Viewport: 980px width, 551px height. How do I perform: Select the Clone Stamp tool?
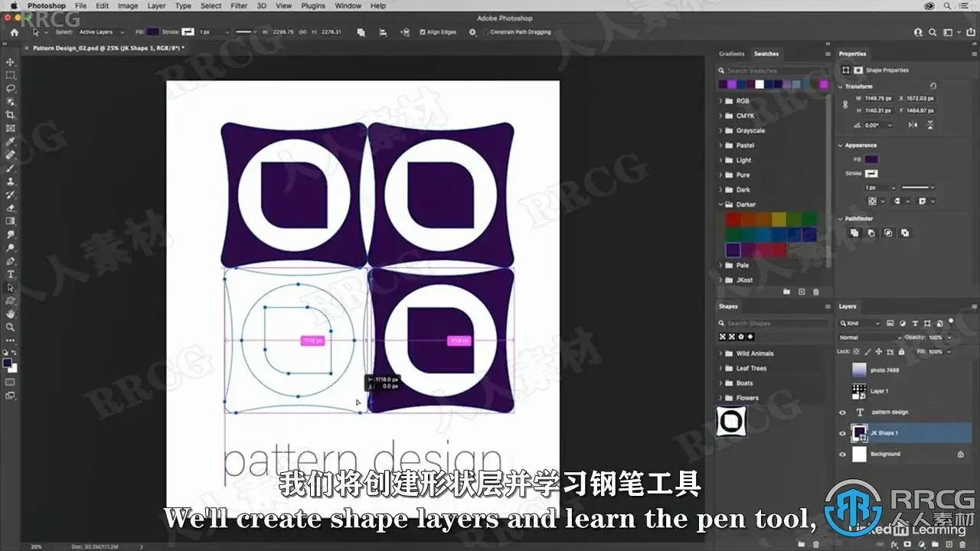10,181
